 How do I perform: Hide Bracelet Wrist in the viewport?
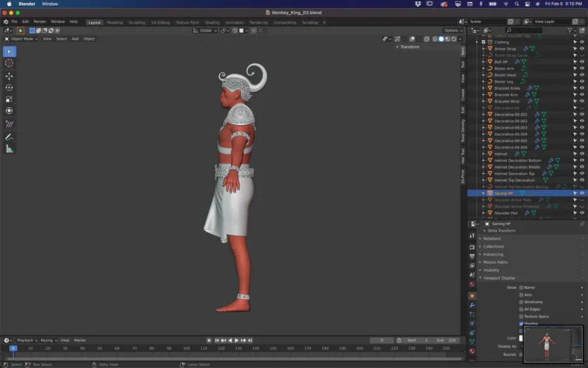582,101
